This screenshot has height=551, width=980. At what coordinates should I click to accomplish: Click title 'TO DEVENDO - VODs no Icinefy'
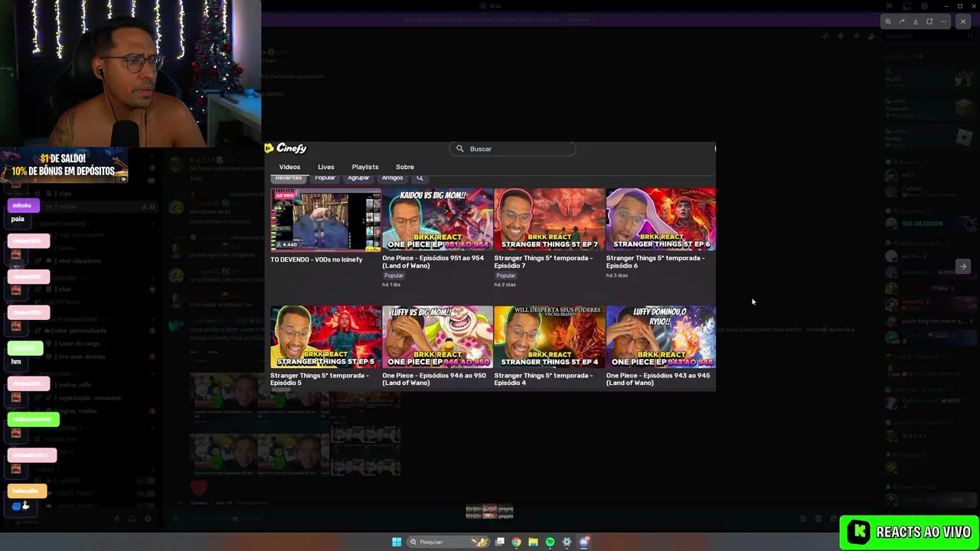coord(316,259)
